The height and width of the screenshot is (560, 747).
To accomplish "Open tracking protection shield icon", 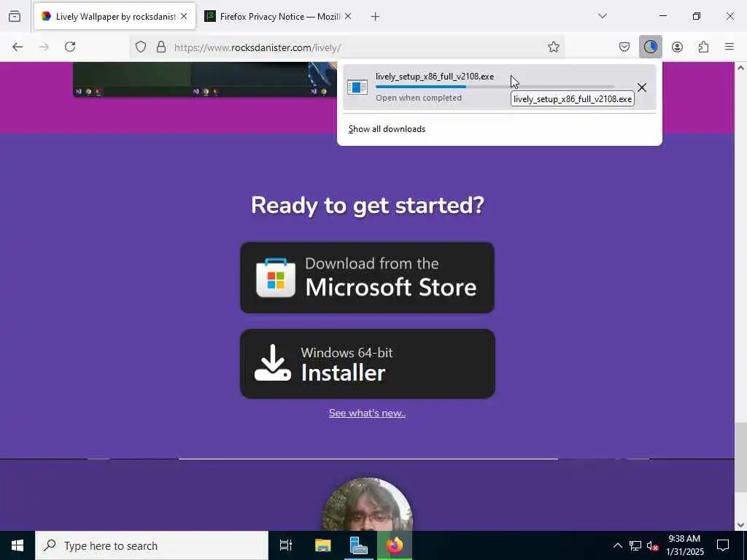I will [141, 47].
